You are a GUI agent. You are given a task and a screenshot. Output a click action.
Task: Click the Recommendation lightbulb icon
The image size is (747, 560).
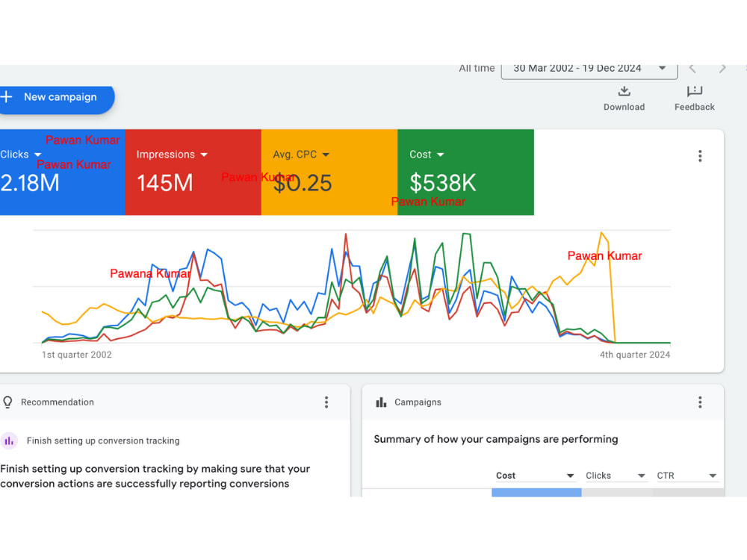[7, 402]
